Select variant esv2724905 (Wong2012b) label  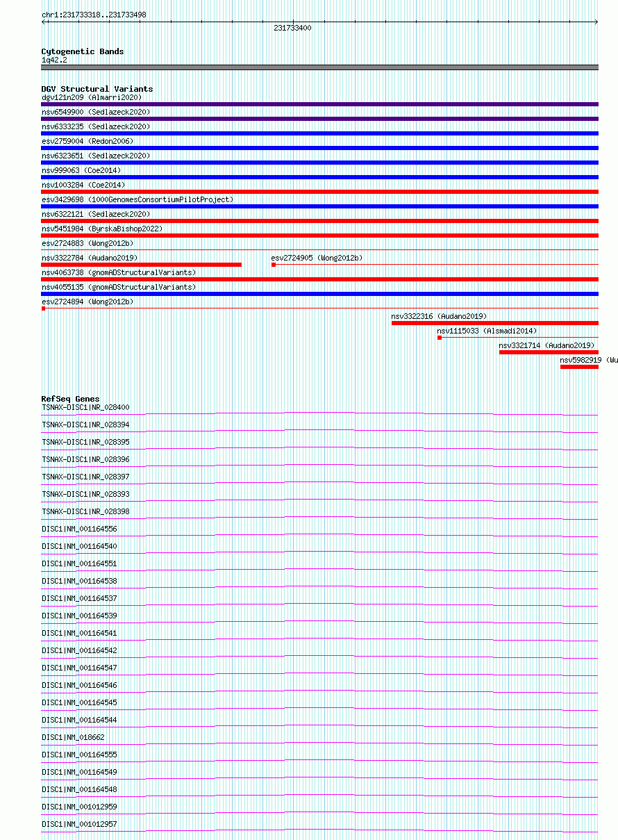(317, 258)
